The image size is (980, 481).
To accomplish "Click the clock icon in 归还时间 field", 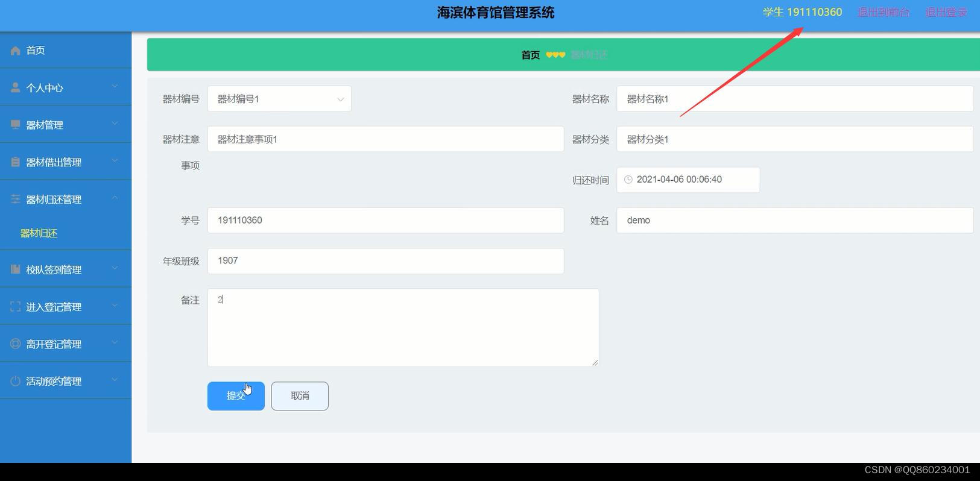I will coord(628,180).
